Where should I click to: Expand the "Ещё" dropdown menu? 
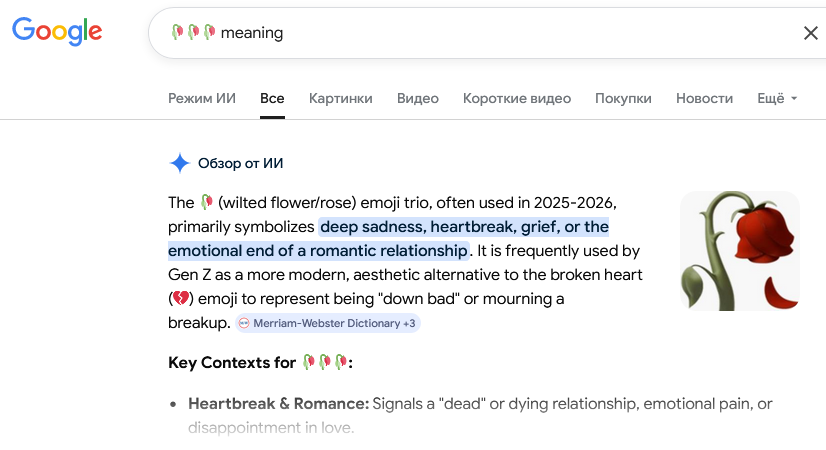[777, 98]
